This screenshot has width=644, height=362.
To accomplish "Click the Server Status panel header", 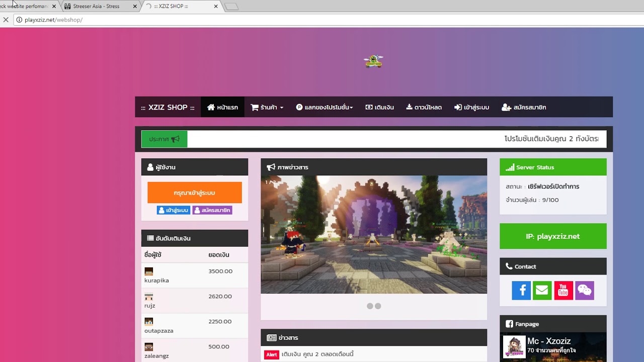I will [553, 167].
